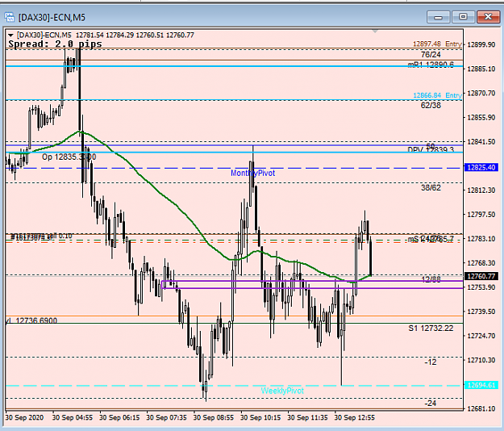Click 12681.10 on the price scale
Image resolution: width=504 pixels, height=431 pixels.
tap(481, 409)
